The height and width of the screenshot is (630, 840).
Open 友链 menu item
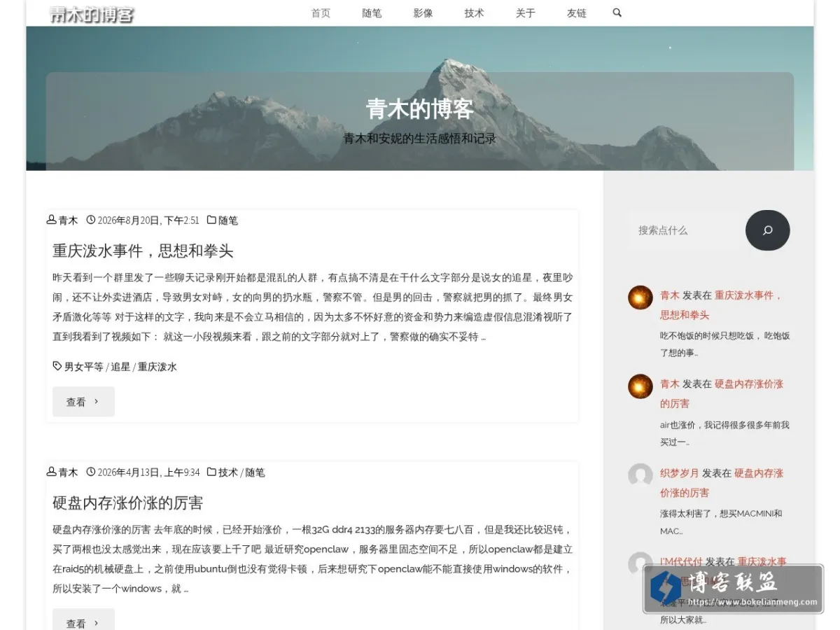pyautogui.click(x=576, y=13)
